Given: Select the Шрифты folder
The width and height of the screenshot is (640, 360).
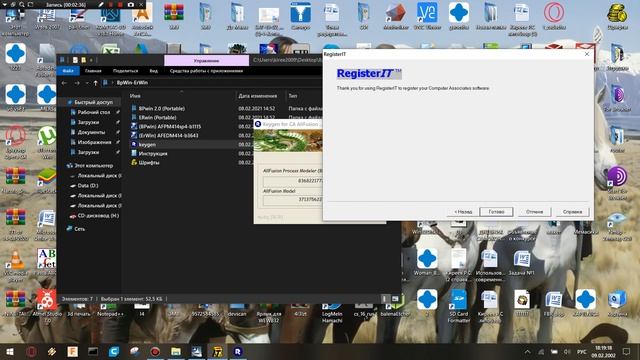Looking at the screenshot, I should pyautogui.click(x=149, y=162).
